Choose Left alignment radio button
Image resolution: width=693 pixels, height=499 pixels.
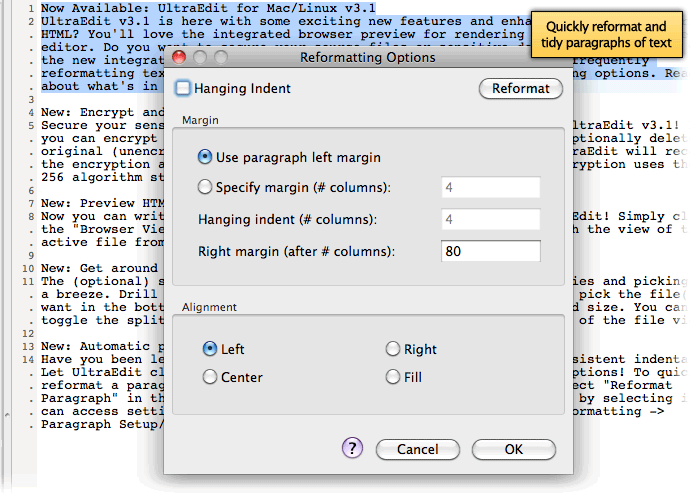[210, 349]
